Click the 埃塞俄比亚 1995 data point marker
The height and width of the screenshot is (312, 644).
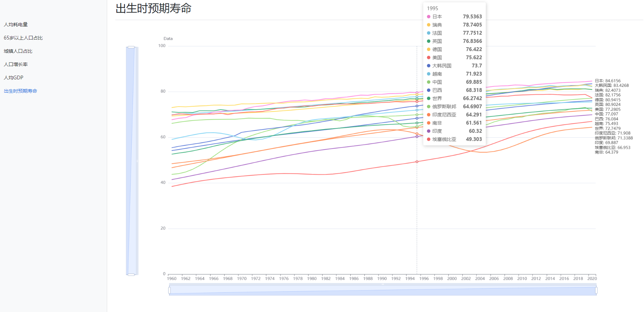point(417,162)
